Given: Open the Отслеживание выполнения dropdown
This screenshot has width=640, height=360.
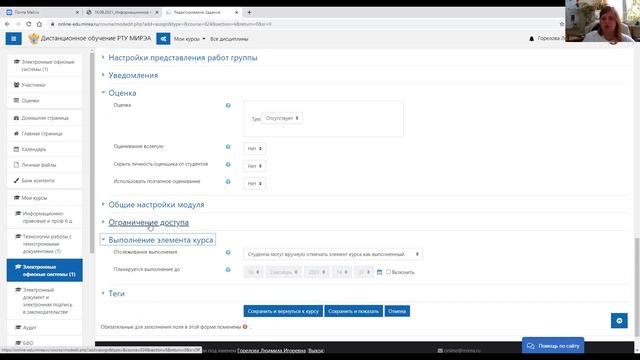Looking at the screenshot, I should 333,254.
